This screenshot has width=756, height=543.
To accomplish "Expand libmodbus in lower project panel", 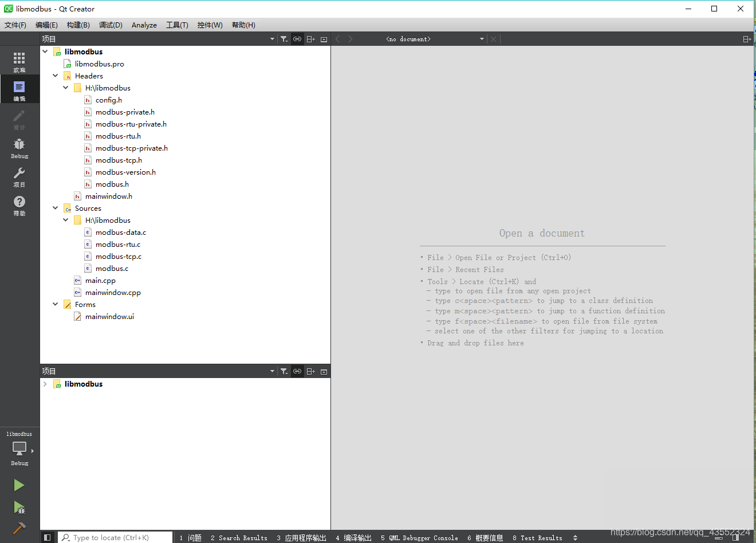I will click(x=45, y=384).
